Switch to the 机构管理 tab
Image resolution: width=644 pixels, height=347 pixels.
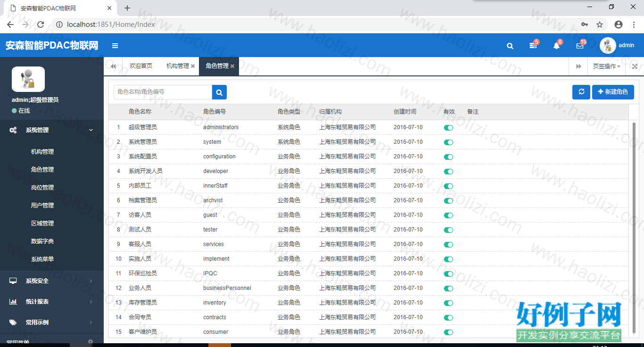tap(178, 66)
